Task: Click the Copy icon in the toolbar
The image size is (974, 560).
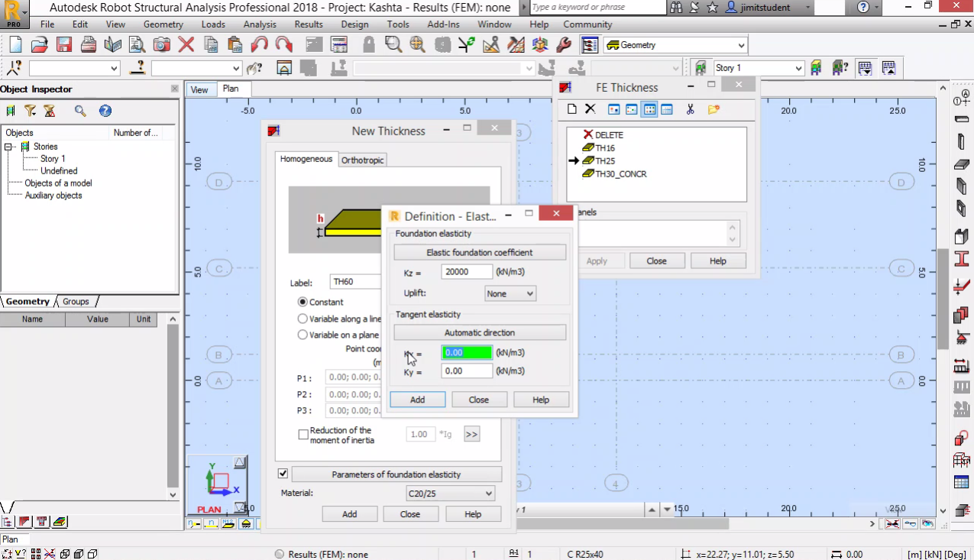Action: [211, 45]
